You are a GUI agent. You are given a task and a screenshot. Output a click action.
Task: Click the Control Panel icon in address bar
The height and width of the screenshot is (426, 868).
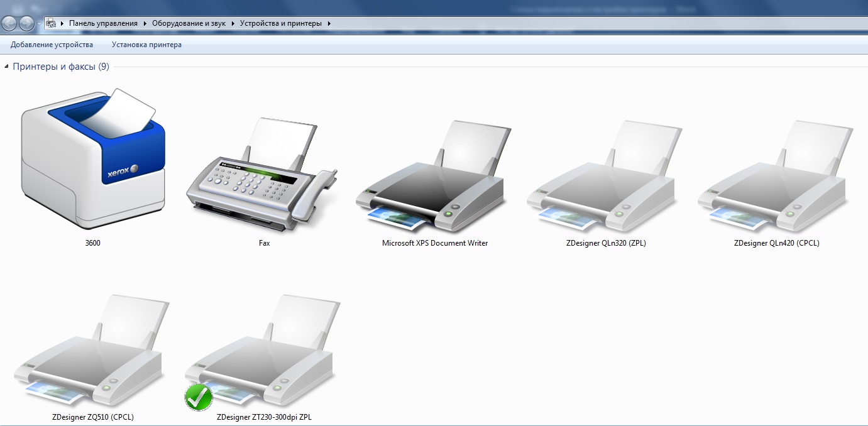tap(51, 23)
